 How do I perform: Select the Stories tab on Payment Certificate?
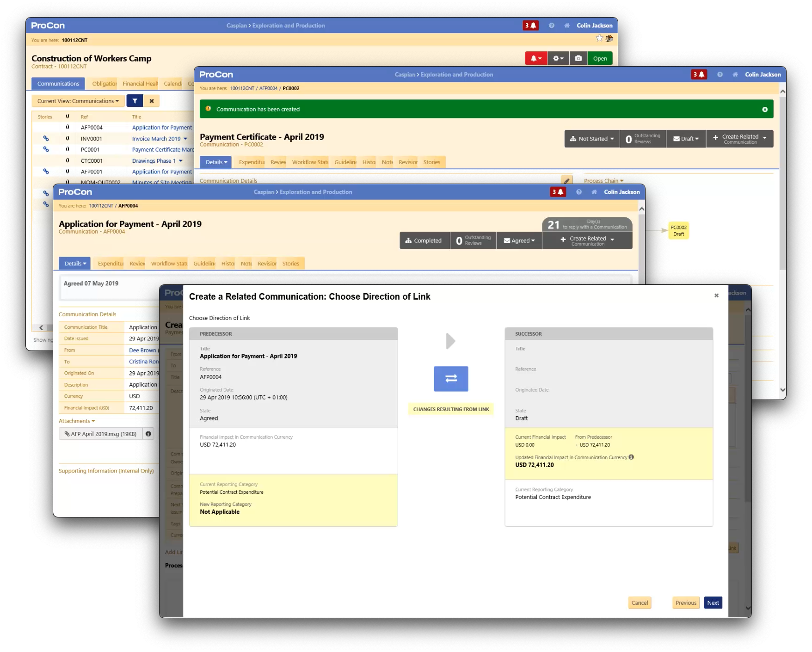[431, 162]
